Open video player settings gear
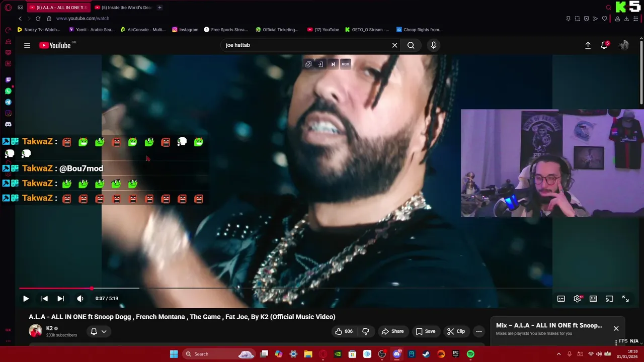The image size is (644, 362). pyautogui.click(x=578, y=299)
